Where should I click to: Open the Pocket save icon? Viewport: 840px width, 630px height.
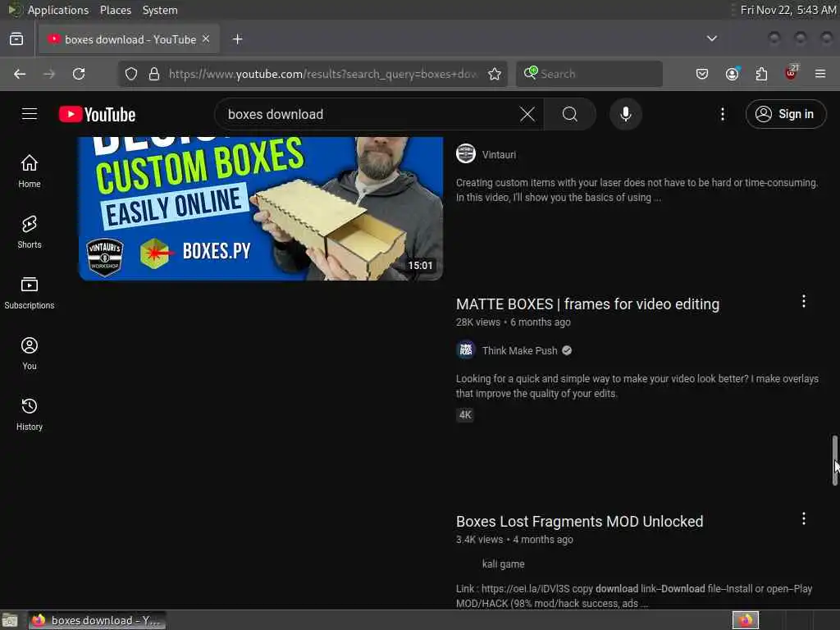(x=702, y=74)
